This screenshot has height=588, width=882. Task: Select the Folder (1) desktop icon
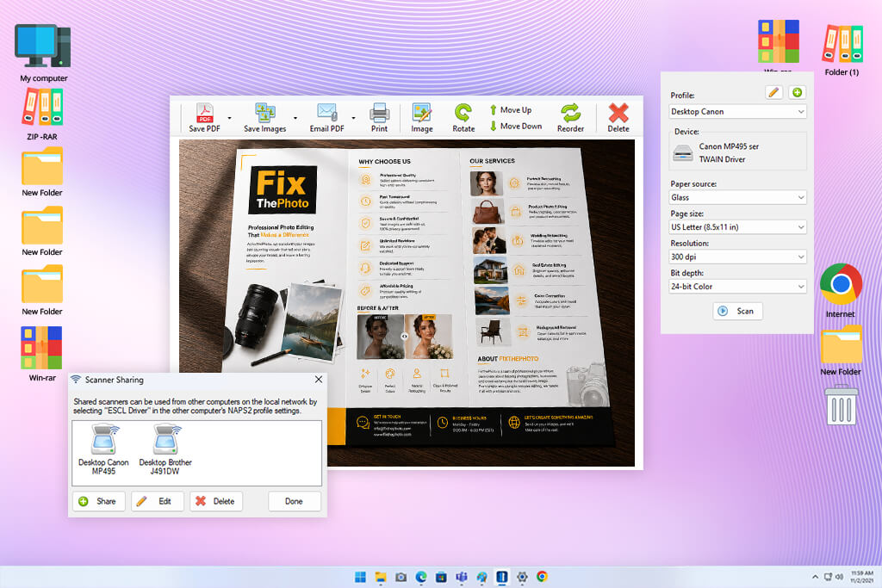pyautogui.click(x=842, y=49)
